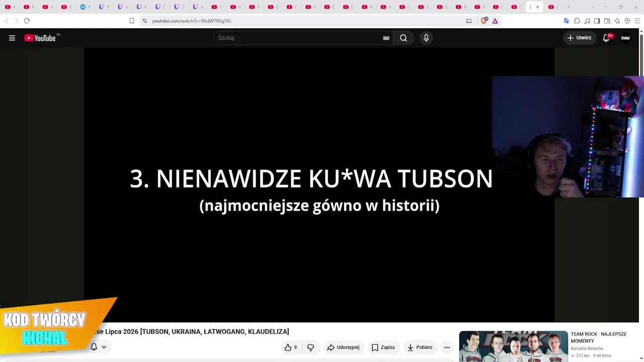Viewport: 644px width, 362px height.
Task: Open the TEAM ROCK - NAJLEPSZE MOMENTY title
Action: pyautogui.click(x=598, y=337)
